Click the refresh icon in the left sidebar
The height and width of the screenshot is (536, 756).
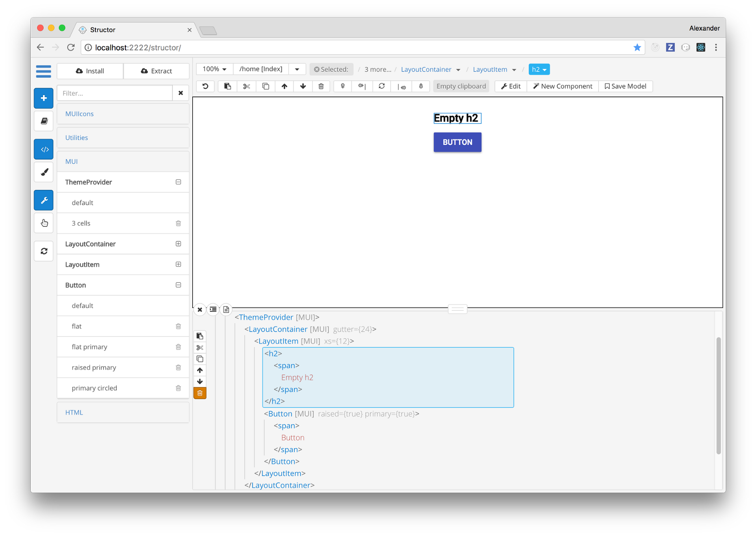[44, 251]
